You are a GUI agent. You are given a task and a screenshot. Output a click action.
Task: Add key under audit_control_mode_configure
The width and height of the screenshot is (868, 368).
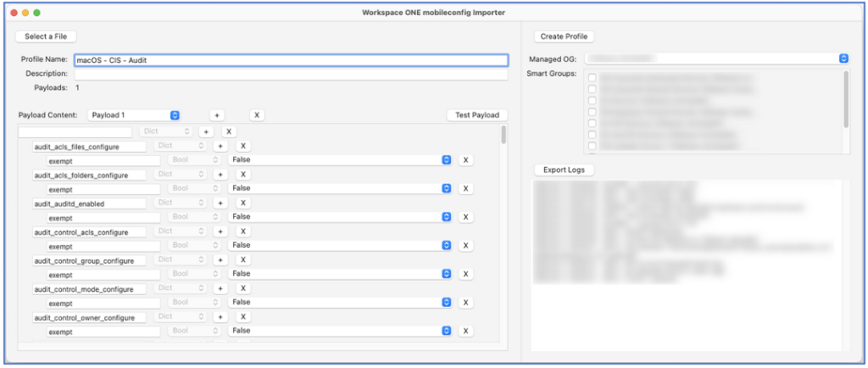[x=220, y=288]
